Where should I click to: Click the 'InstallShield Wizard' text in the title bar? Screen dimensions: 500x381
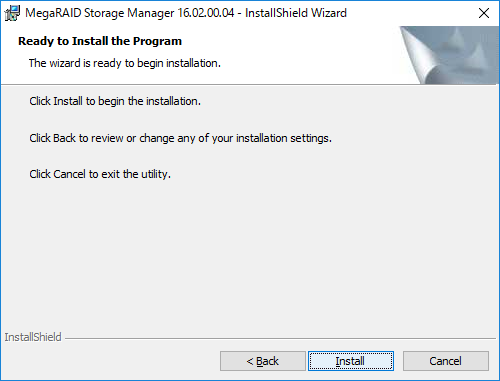[296, 13]
